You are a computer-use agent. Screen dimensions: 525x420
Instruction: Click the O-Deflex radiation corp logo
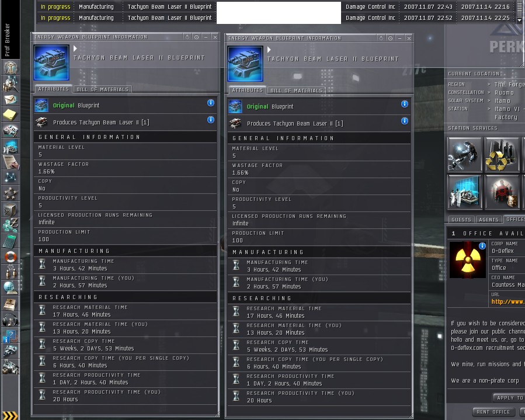467,260
